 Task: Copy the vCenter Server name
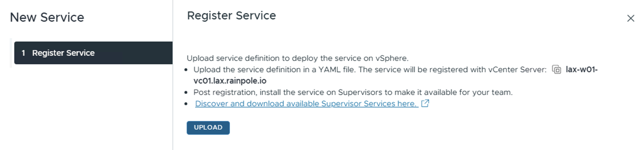pyautogui.click(x=556, y=70)
